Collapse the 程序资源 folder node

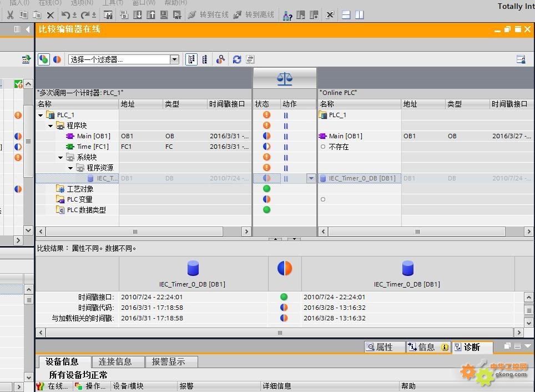tap(70, 168)
